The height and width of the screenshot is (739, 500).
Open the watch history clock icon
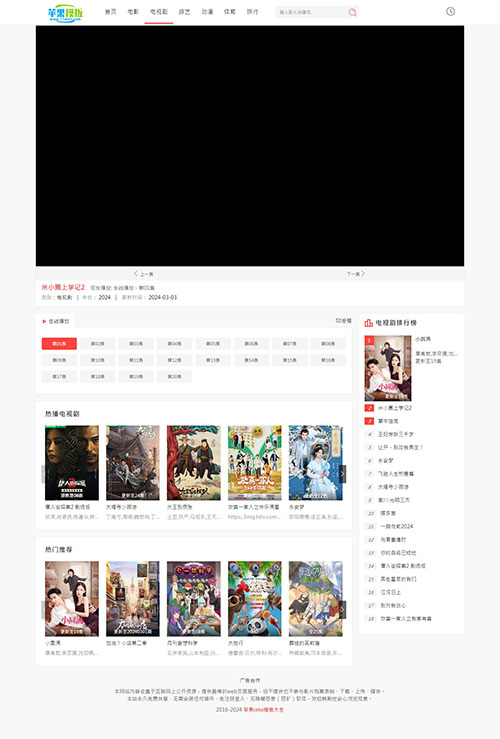451,11
